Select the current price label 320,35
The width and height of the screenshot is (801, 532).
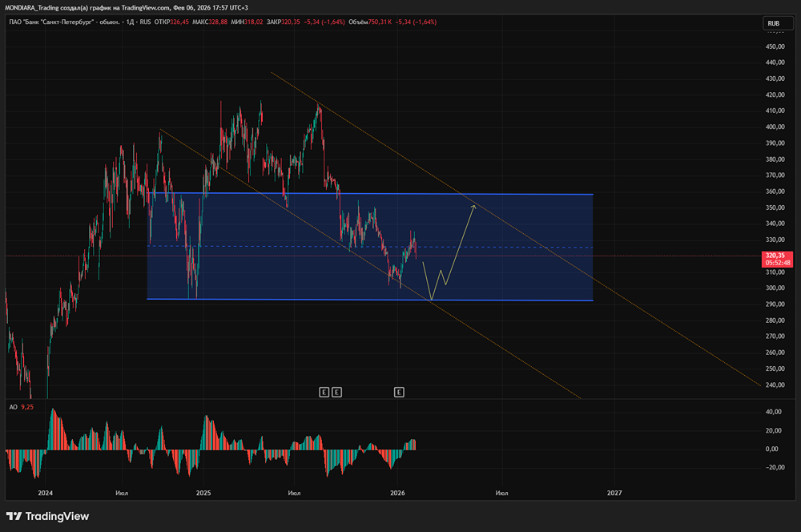775,255
